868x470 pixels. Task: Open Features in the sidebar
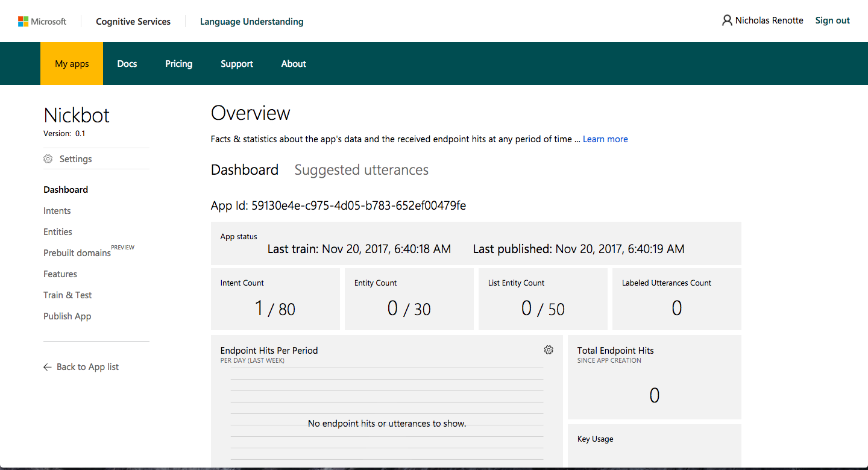(60, 274)
